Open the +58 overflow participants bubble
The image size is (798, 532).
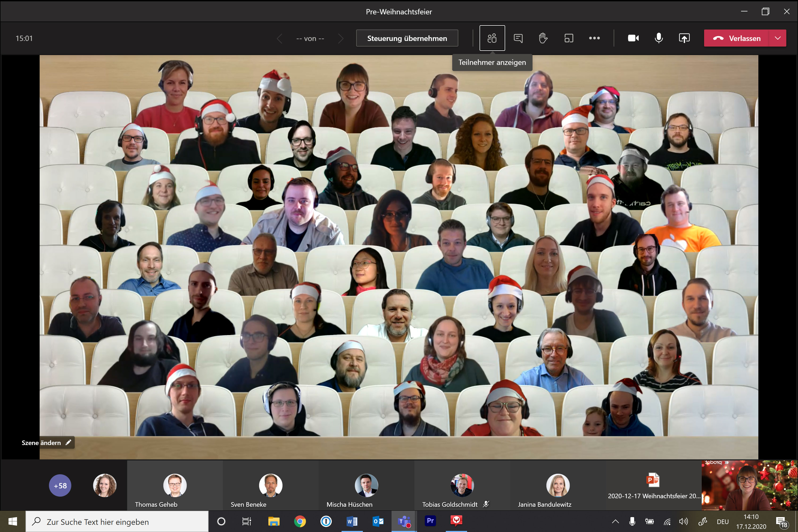click(x=60, y=485)
